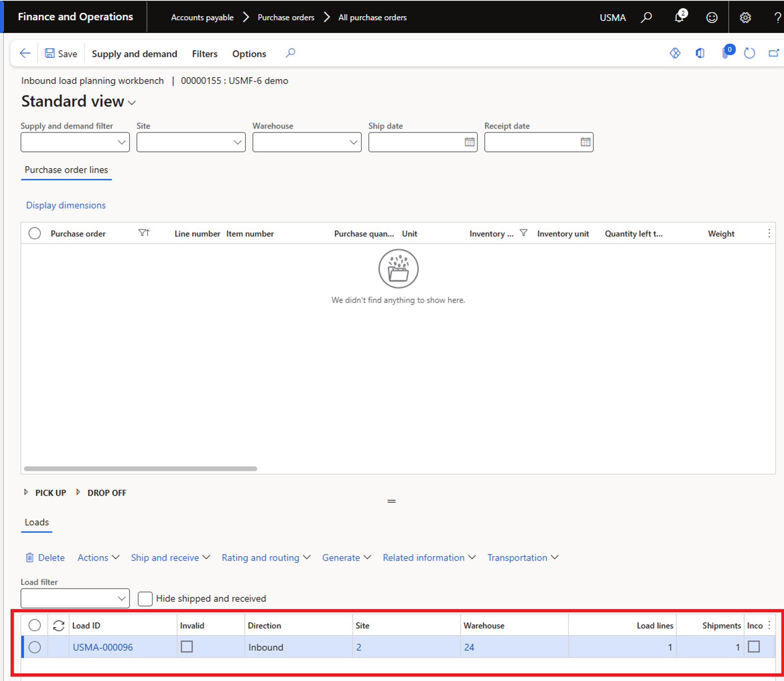Select the Loads tab
The height and width of the screenshot is (681, 784).
(37, 522)
